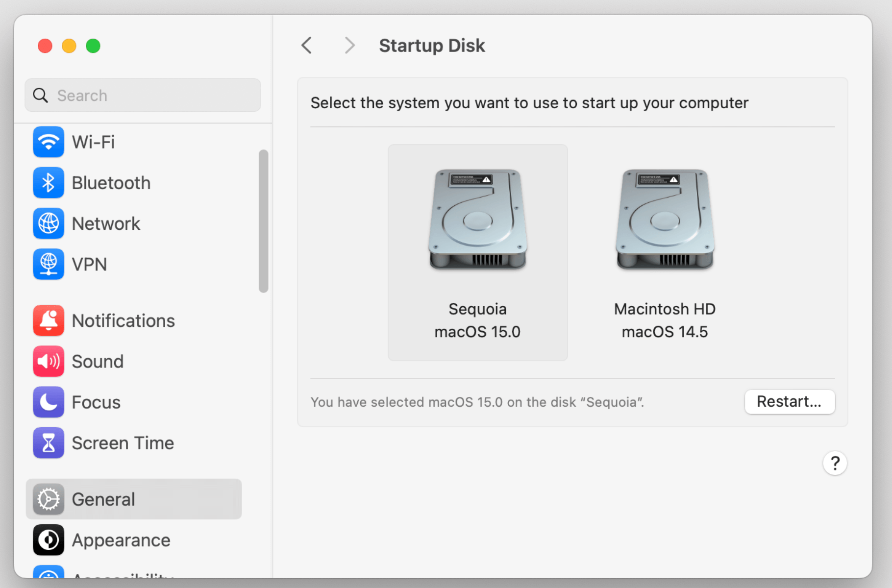Select Network in the sidebar
892x588 pixels.
[106, 223]
